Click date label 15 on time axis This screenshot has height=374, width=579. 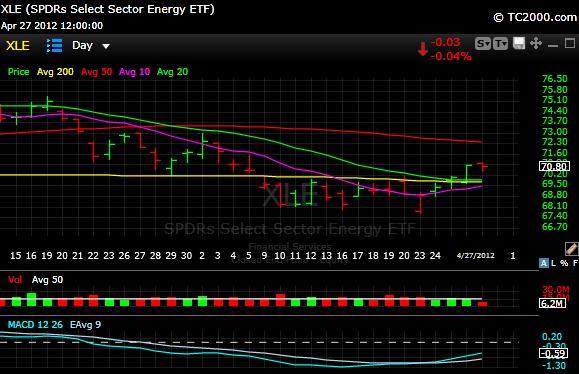(16, 255)
